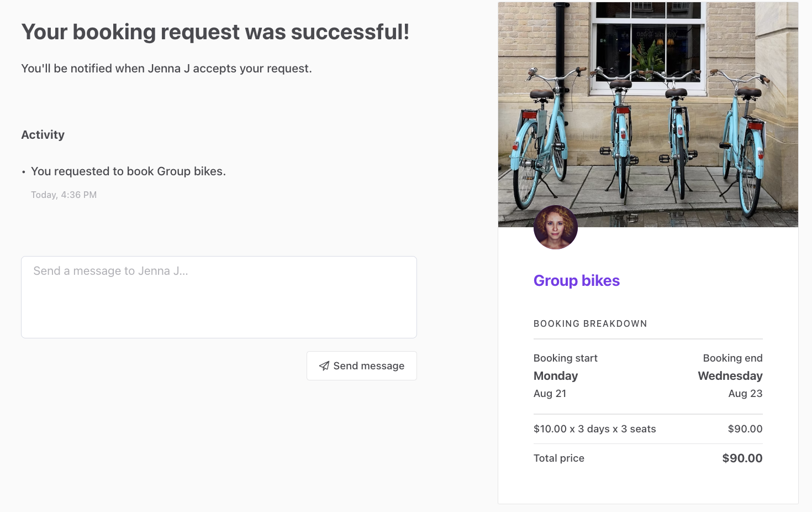
Task: Click the paper plane icon on Send message
Action: (324, 366)
